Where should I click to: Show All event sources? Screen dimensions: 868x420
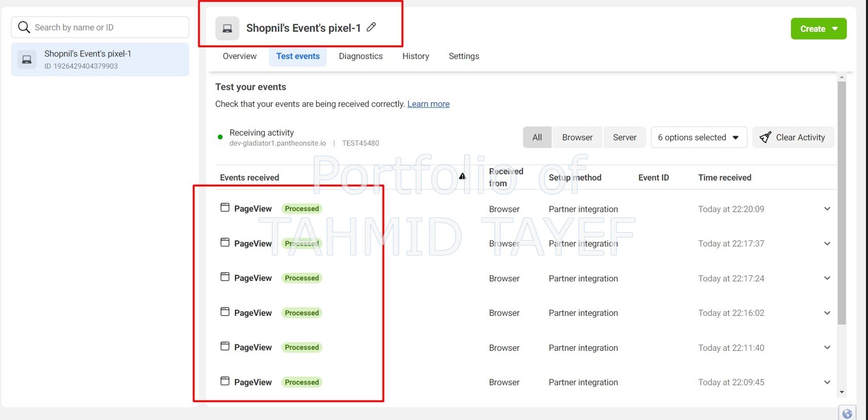point(537,137)
